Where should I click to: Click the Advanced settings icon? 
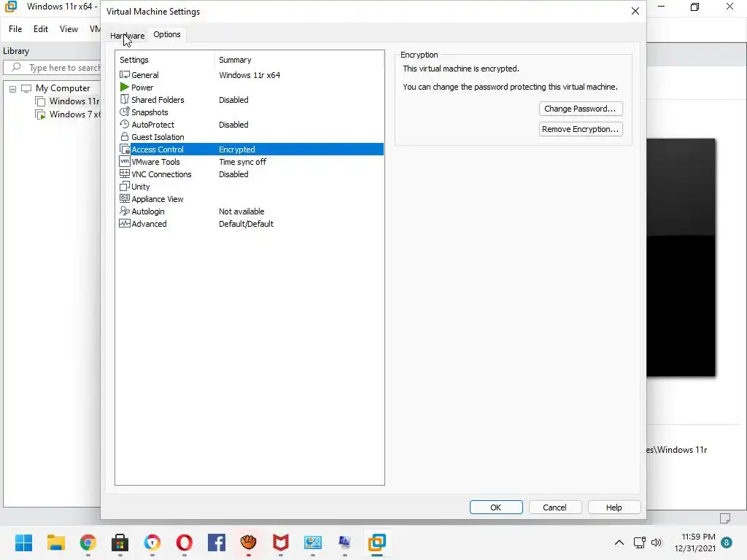coord(124,223)
